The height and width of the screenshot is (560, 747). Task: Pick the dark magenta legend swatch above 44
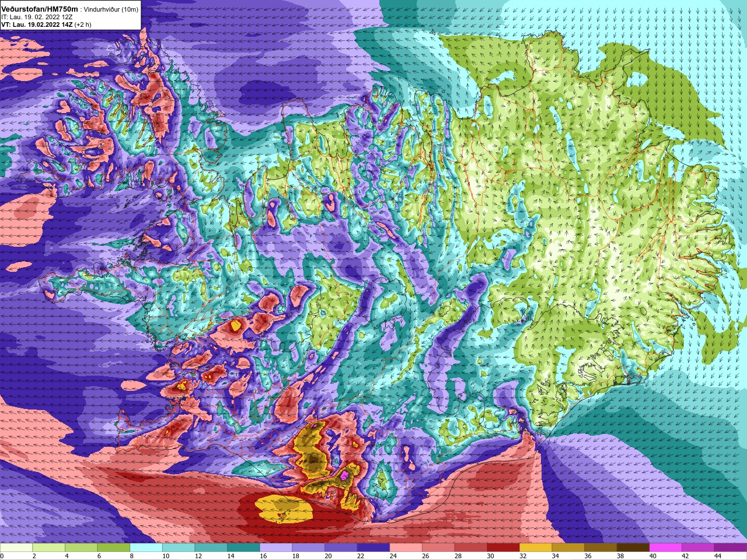(731, 548)
